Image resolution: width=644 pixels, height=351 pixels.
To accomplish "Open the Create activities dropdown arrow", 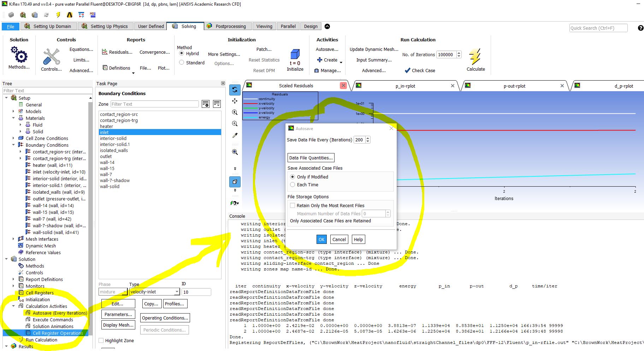I will (341, 63).
